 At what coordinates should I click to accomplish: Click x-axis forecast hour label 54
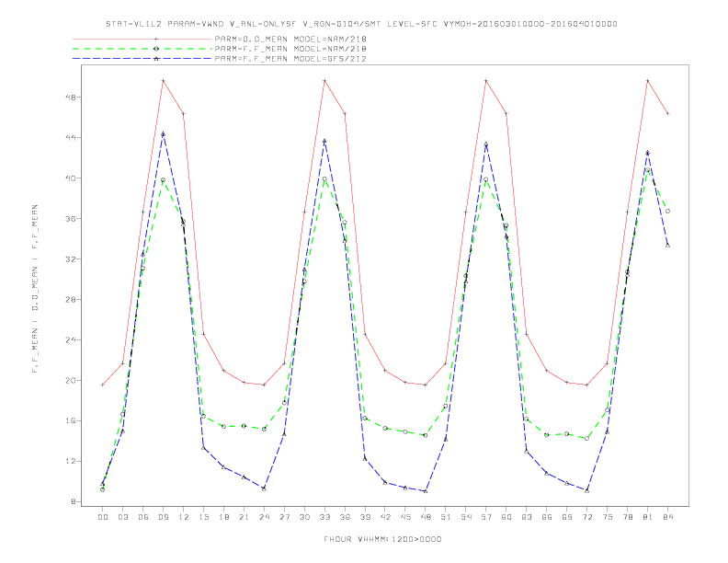(466, 517)
